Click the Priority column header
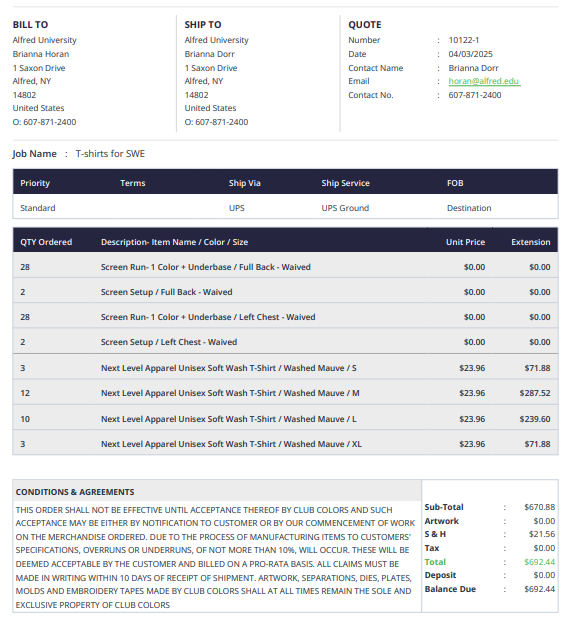Viewport: 569px width, 623px height. pyautogui.click(x=35, y=183)
